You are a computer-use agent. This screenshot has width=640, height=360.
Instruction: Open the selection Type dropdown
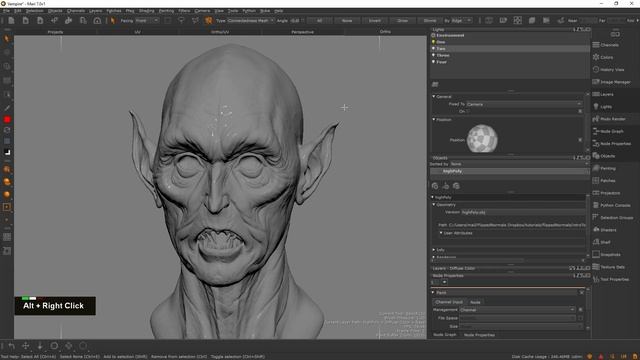[x=251, y=20]
